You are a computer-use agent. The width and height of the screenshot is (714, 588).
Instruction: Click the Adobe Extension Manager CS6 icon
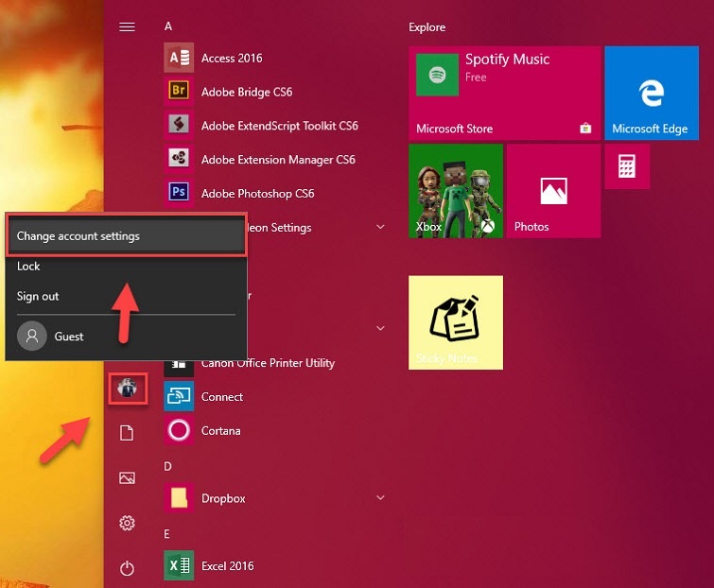click(179, 159)
